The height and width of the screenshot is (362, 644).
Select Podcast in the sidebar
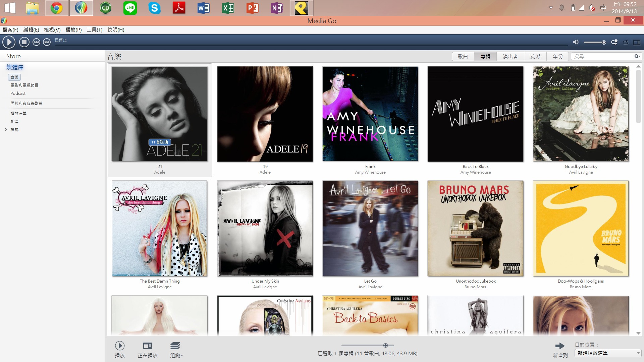pos(18,94)
